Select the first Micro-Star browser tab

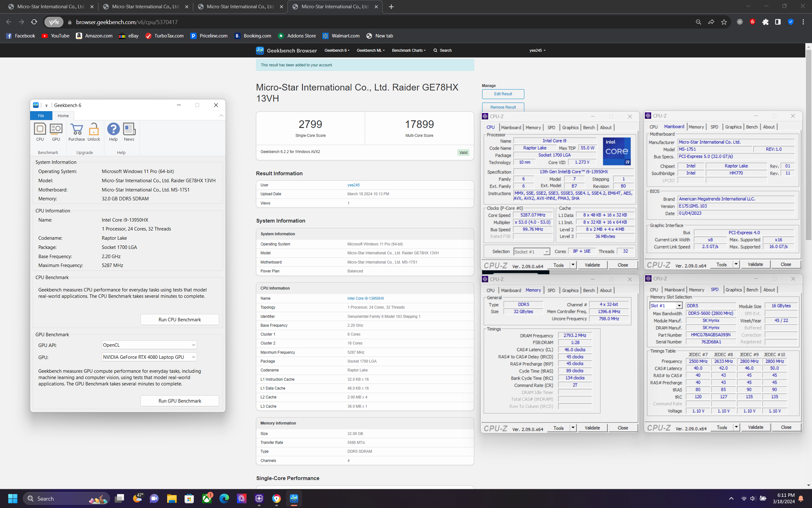point(51,7)
